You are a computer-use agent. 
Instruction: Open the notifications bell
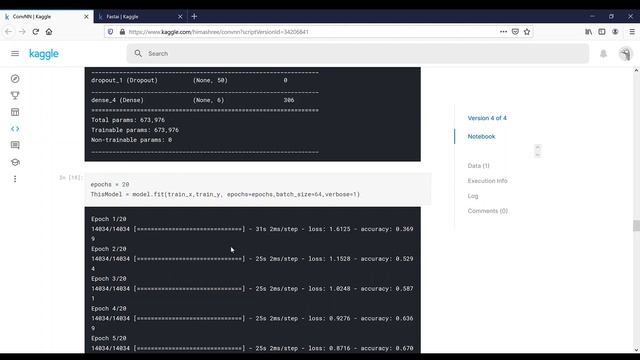click(x=603, y=53)
